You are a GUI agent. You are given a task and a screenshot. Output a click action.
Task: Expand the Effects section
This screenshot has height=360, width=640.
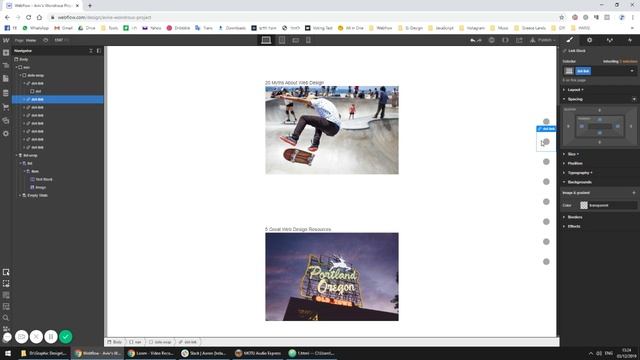[573, 226]
